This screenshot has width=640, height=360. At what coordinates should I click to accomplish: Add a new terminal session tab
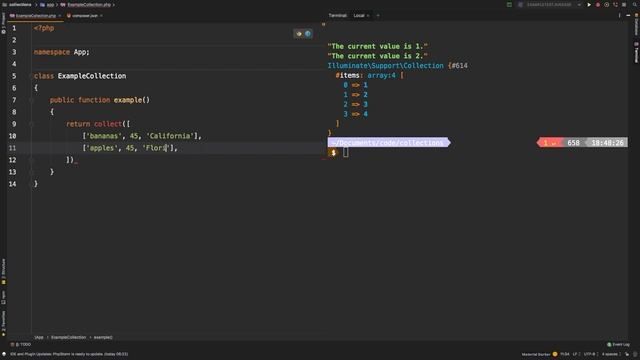coord(378,16)
